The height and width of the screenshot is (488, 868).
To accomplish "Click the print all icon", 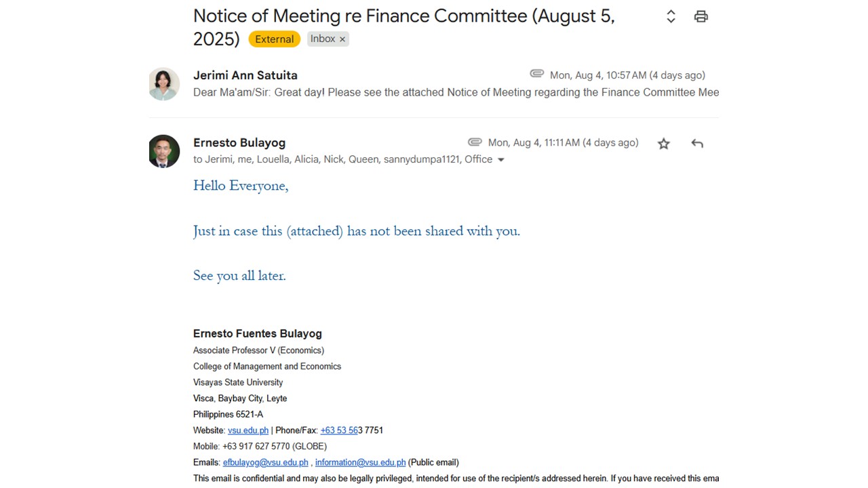I will (x=701, y=17).
